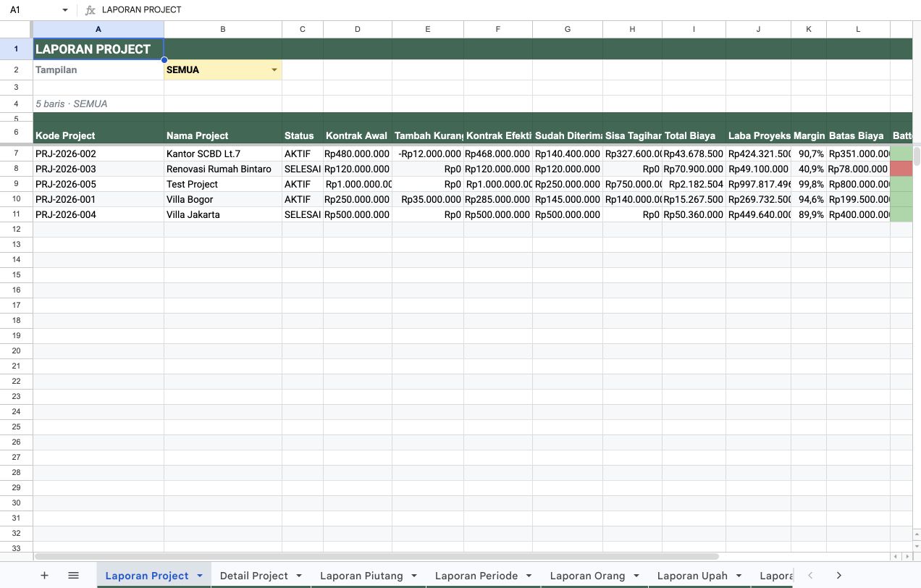Select the Kode Project header cell
Image resolution: width=921 pixels, height=588 pixels.
pyautogui.click(x=98, y=133)
